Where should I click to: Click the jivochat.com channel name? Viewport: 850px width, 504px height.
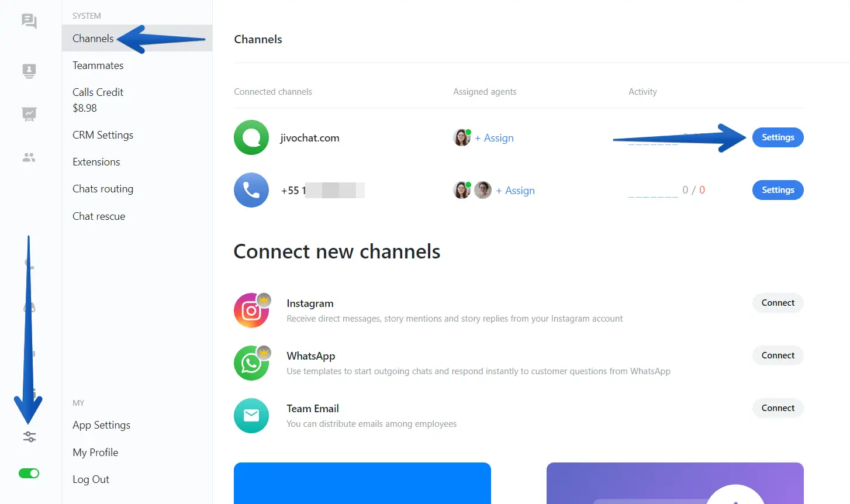310,138
